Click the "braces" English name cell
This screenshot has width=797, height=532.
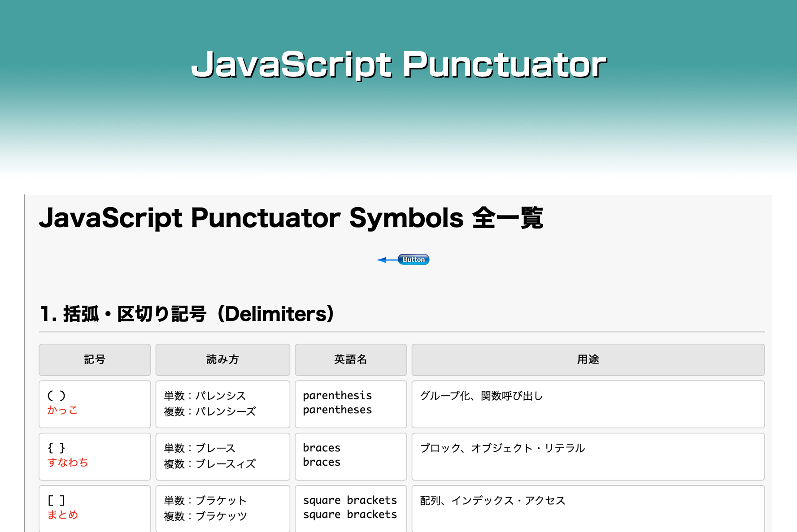(x=350, y=456)
